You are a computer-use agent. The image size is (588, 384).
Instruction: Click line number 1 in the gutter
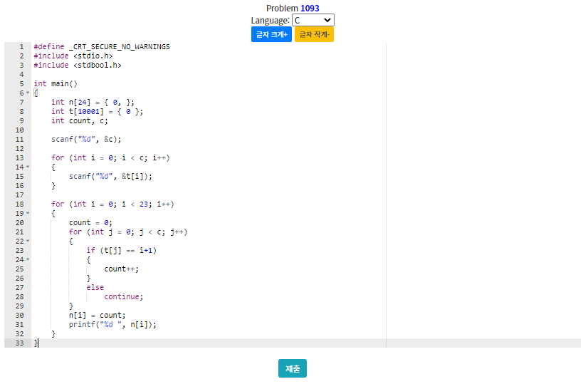click(21, 46)
